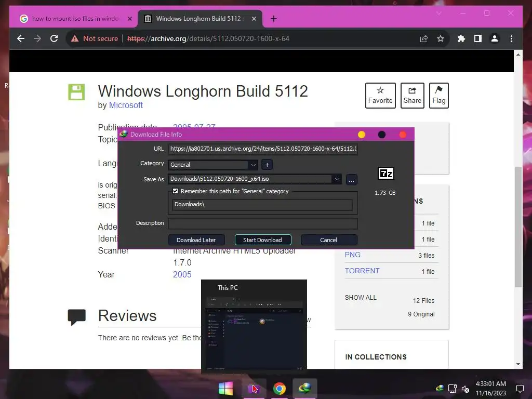Click the page scrollbar down arrow
Viewport: 532px width, 399px height.
coord(518,364)
